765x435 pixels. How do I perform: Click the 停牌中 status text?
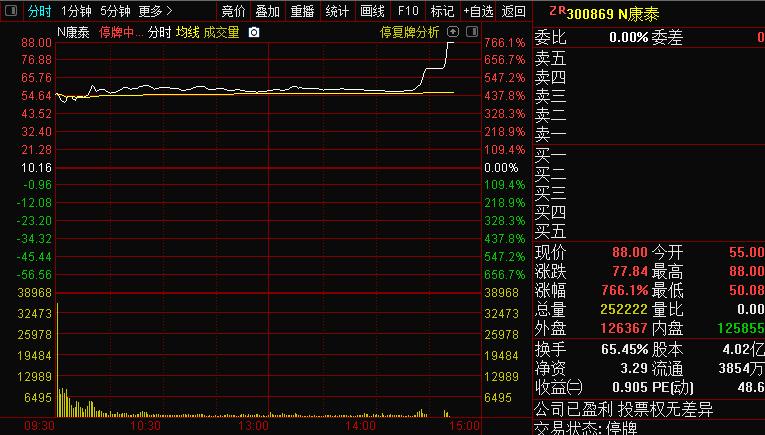point(121,33)
